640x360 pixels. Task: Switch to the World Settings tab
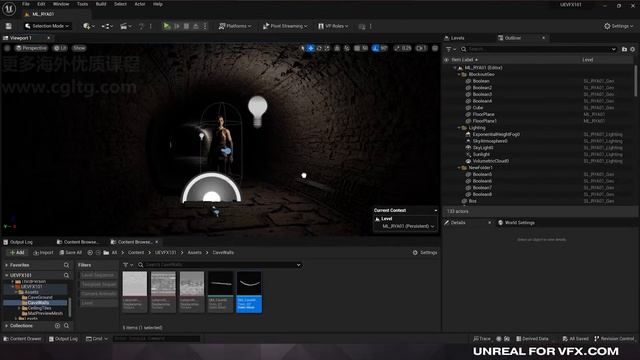click(516, 223)
